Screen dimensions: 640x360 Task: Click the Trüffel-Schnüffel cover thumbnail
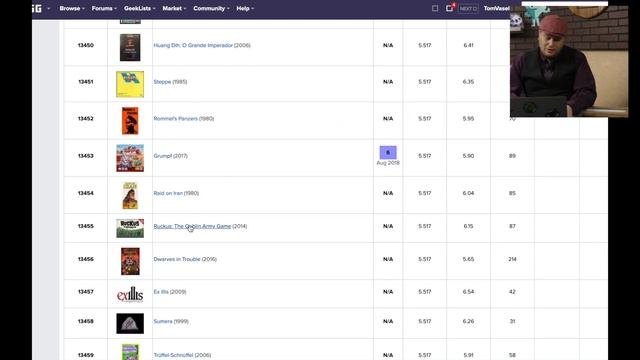click(x=130, y=352)
